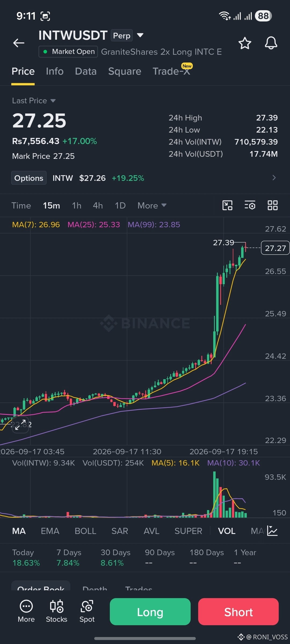Select the 1h timeframe
The height and width of the screenshot is (644, 290).
77,206
